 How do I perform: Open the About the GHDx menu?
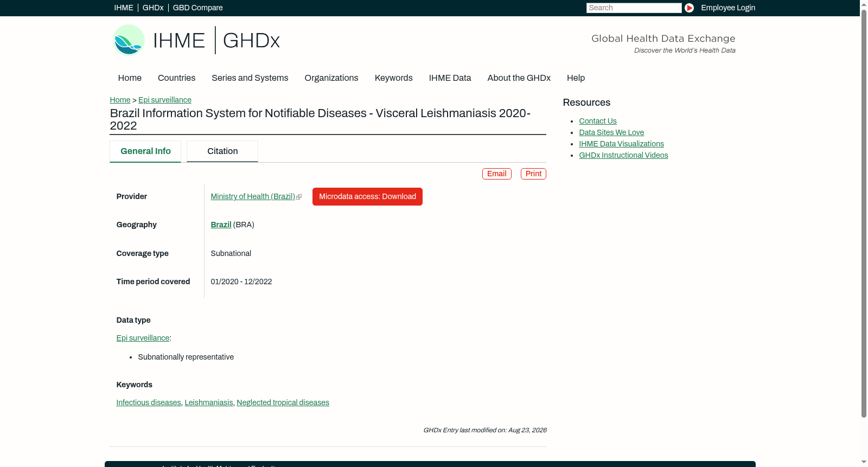pyautogui.click(x=519, y=78)
